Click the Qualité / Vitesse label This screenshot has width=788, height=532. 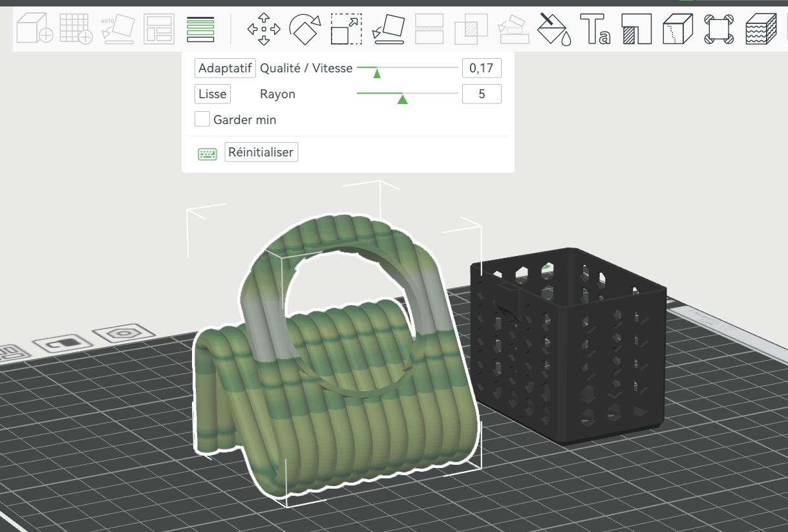(306, 68)
